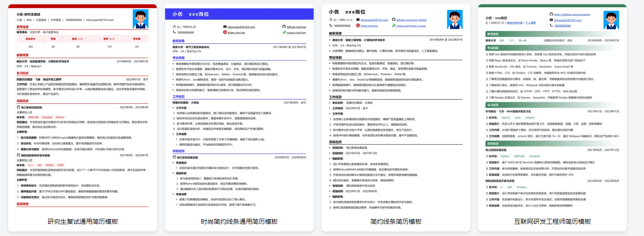644x236 pixels.
Task: Open the 简约线条简历模板 title
Action: coord(396,221)
